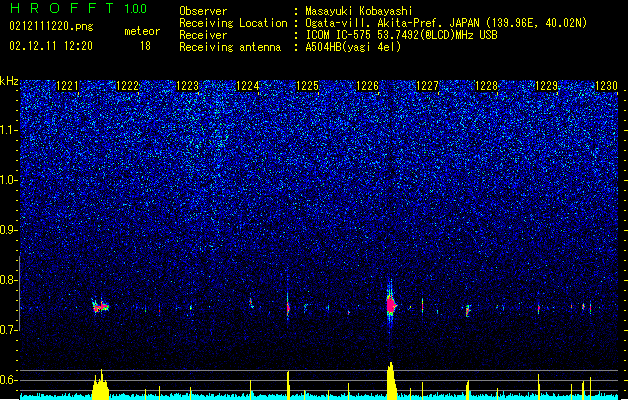This screenshot has width=629, height=400.
Task: Click the Ogata-vill. Akita-Pref. JAPAN location text
Action: click(x=446, y=23)
